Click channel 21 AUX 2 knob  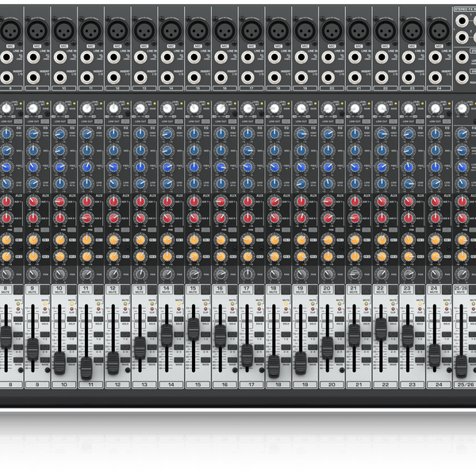click(355, 217)
